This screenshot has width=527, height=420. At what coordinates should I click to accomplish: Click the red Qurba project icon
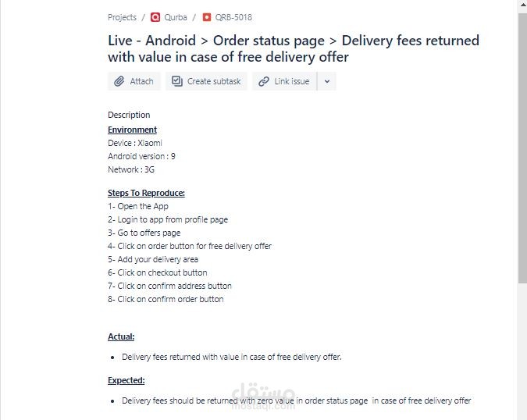tap(155, 17)
